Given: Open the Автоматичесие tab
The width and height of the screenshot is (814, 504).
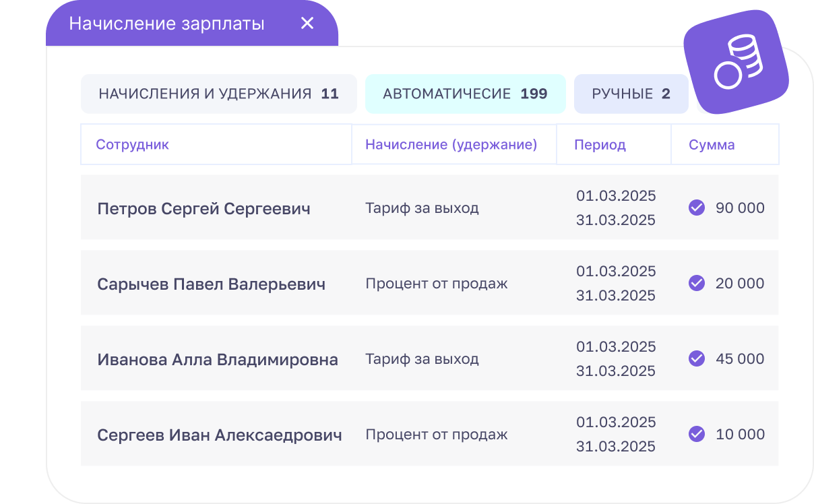Looking at the screenshot, I should [x=465, y=94].
